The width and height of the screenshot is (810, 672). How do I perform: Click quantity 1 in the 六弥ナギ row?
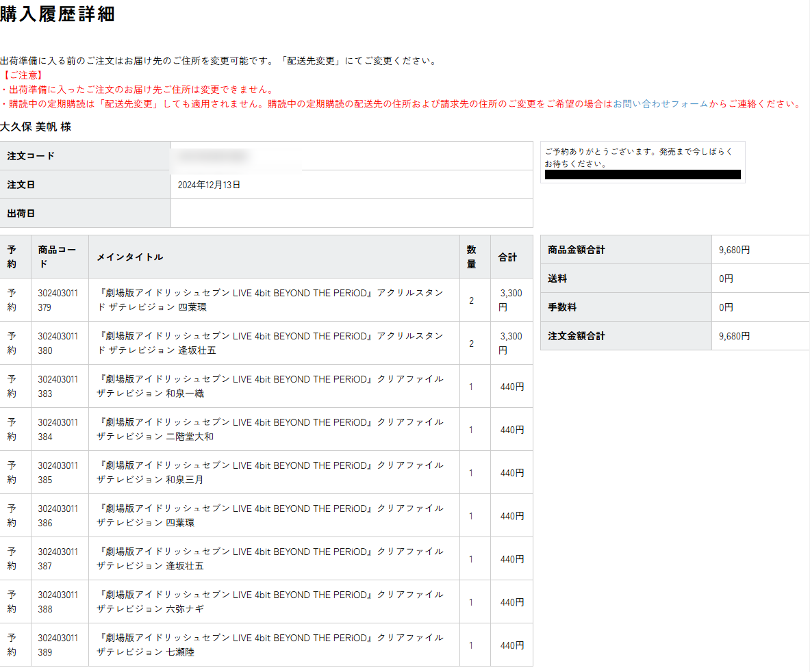point(471,602)
